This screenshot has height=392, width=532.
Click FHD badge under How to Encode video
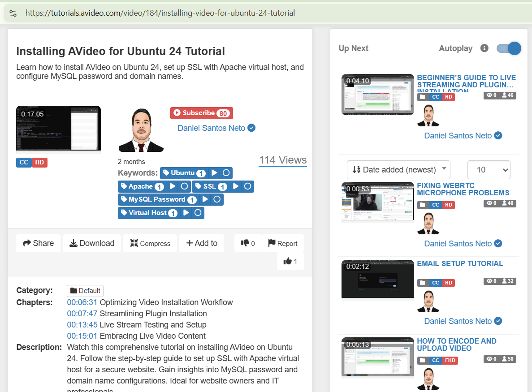(450, 360)
